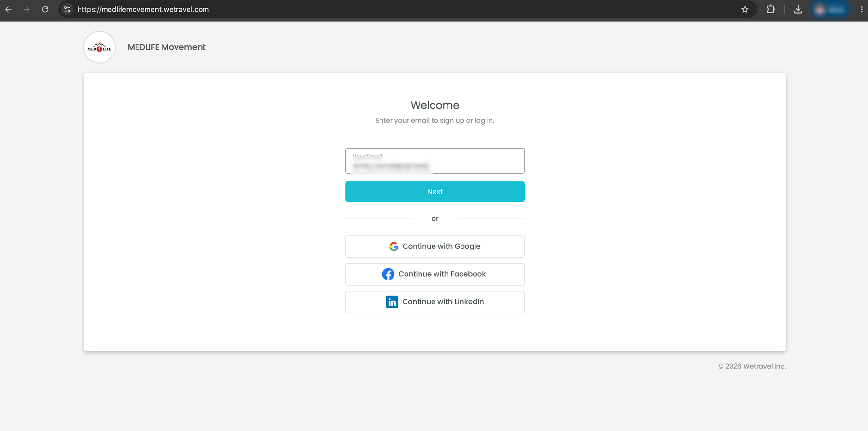Click the '© 2026 Wetravel Inc.' footer text

click(752, 366)
